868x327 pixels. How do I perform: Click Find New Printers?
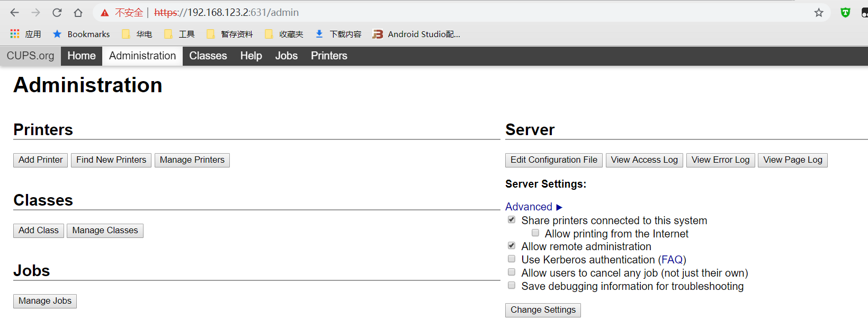click(111, 160)
